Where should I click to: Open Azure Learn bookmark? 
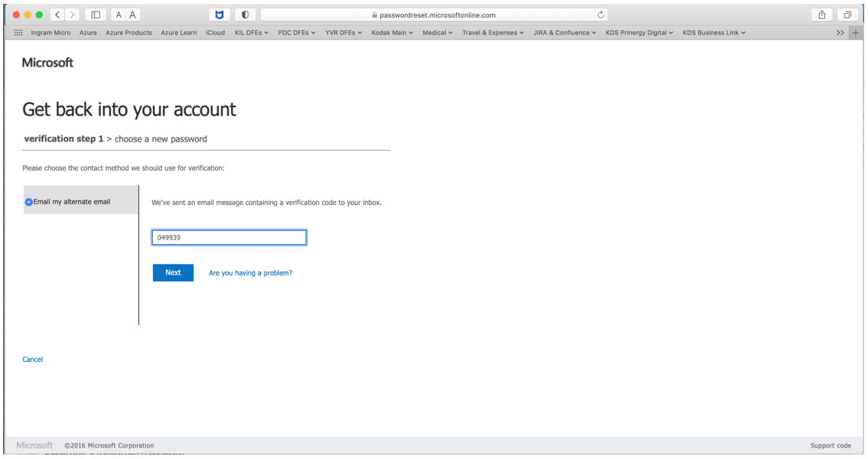tap(178, 33)
